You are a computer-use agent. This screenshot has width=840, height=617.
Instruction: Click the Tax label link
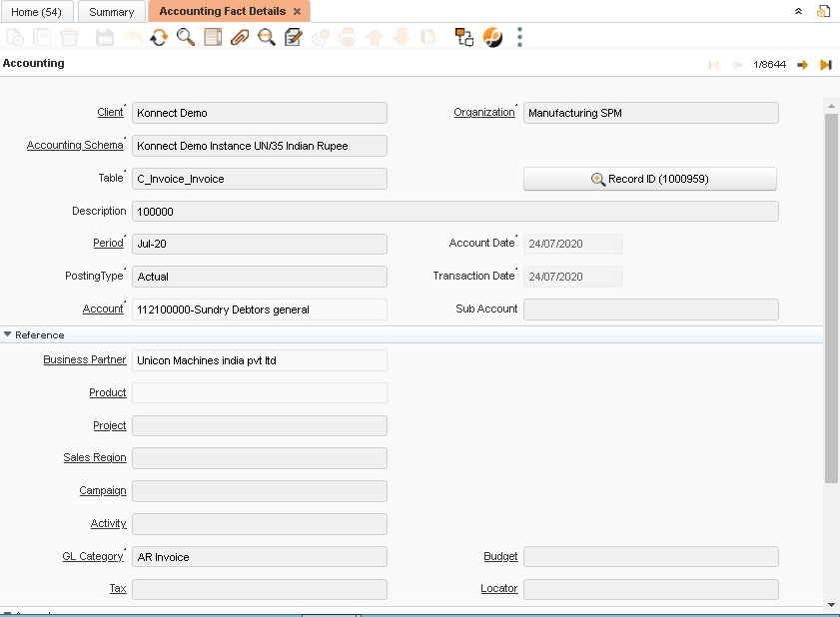(118, 589)
